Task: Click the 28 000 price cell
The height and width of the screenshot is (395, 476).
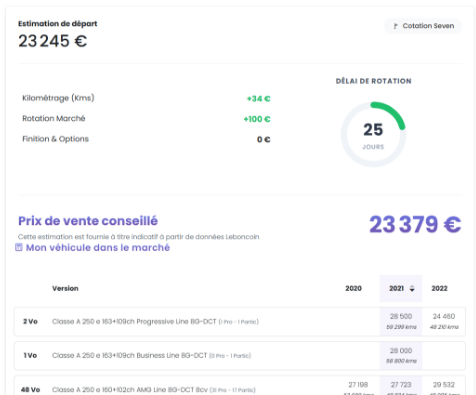Action: coord(401,351)
